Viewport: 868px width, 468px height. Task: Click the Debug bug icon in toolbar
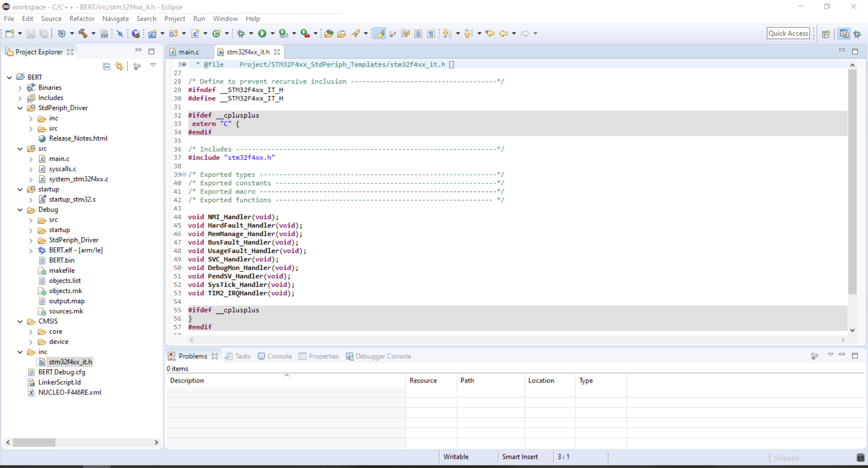[241, 33]
